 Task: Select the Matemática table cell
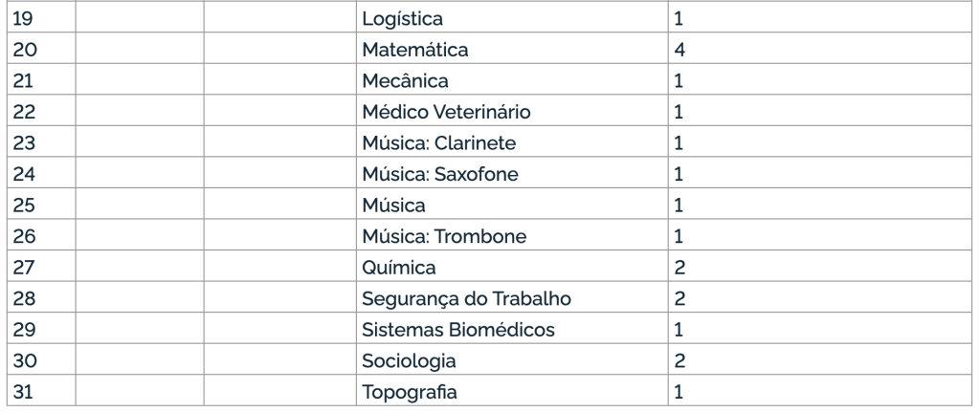414,49
